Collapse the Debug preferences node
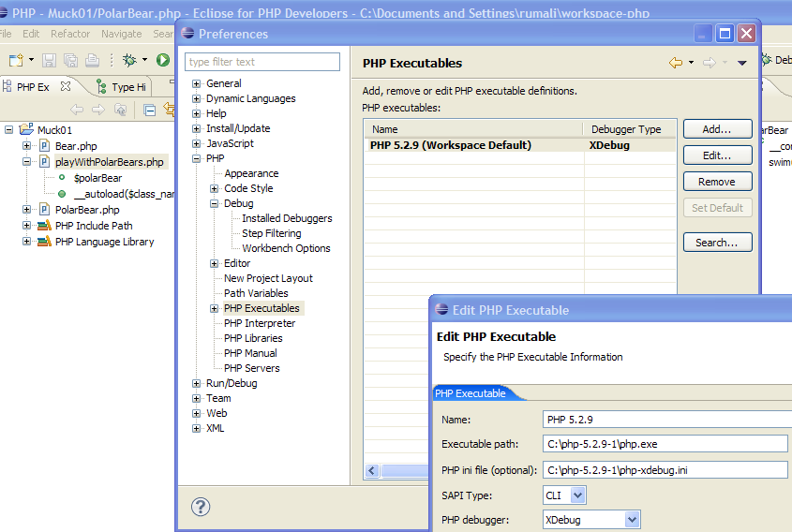The height and width of the screenshot is (532, 792). tap(214, 203)
